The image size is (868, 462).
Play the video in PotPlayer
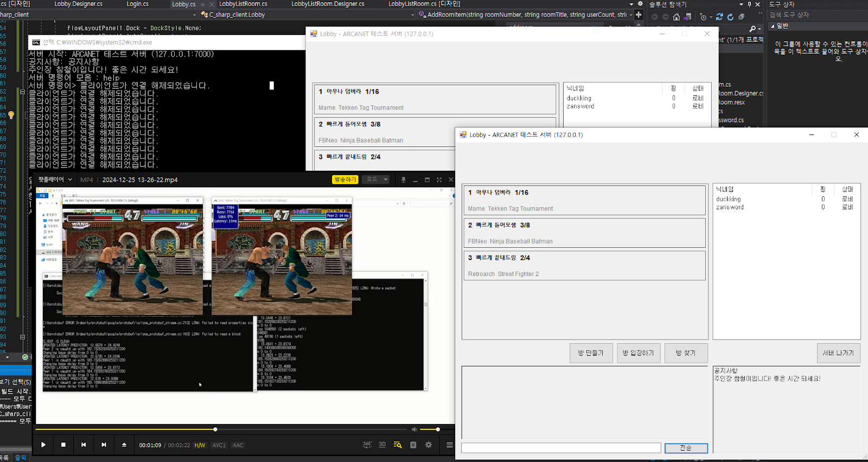(x=43, y=445)
